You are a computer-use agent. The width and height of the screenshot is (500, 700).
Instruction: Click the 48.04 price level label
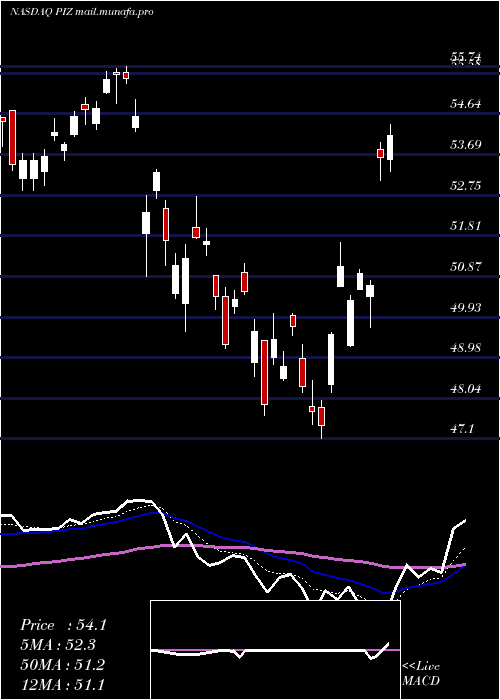click(466, 389)
